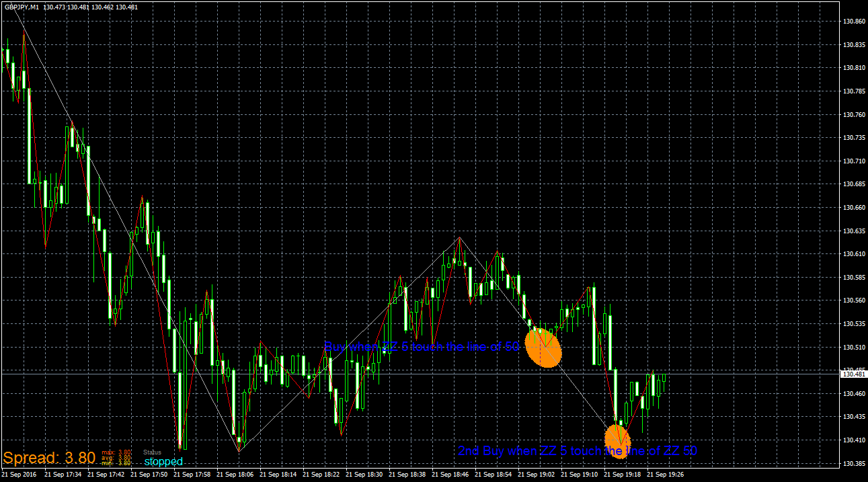Click the 130.660 price scale label
The width and height of the screenshot is (868, 482).
coord(854,208)
